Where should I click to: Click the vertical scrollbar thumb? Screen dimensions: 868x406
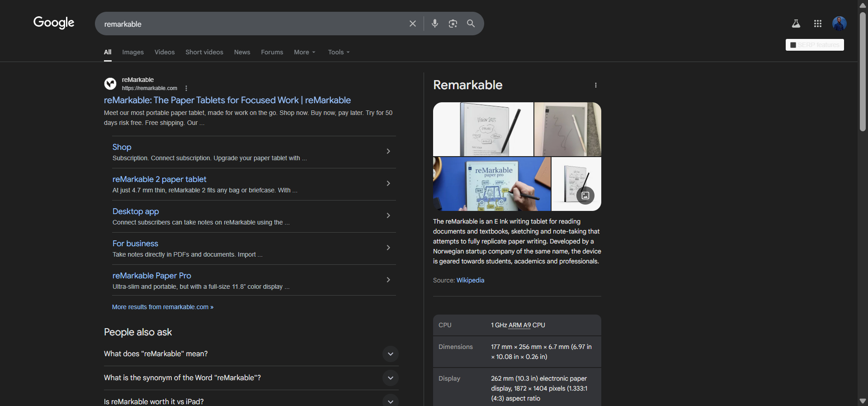point(863,72)
